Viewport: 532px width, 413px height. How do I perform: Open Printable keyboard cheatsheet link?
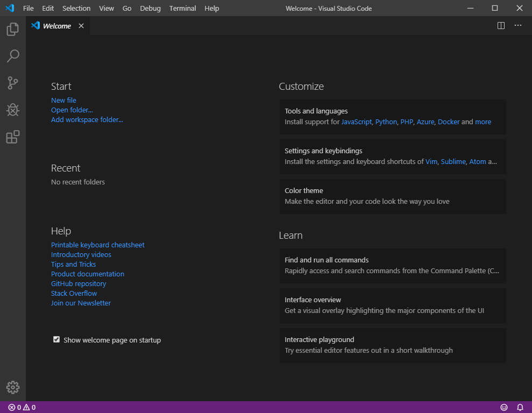point(98,245)
